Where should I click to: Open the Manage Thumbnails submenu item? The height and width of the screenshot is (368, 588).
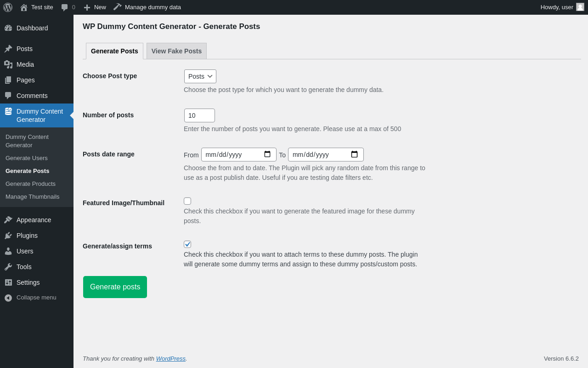click(33, 197)
